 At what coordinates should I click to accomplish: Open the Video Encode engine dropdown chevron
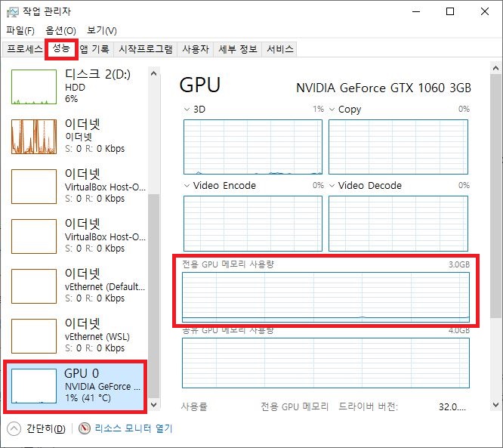[187, 186]
